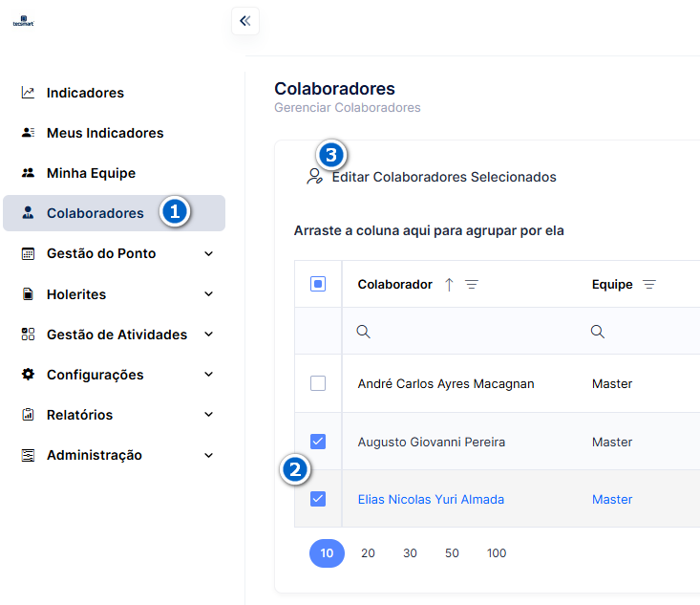Select the Colaboradores menu item
The width and height of the screenshot is (700, 605).
click(x=114, y=213)
